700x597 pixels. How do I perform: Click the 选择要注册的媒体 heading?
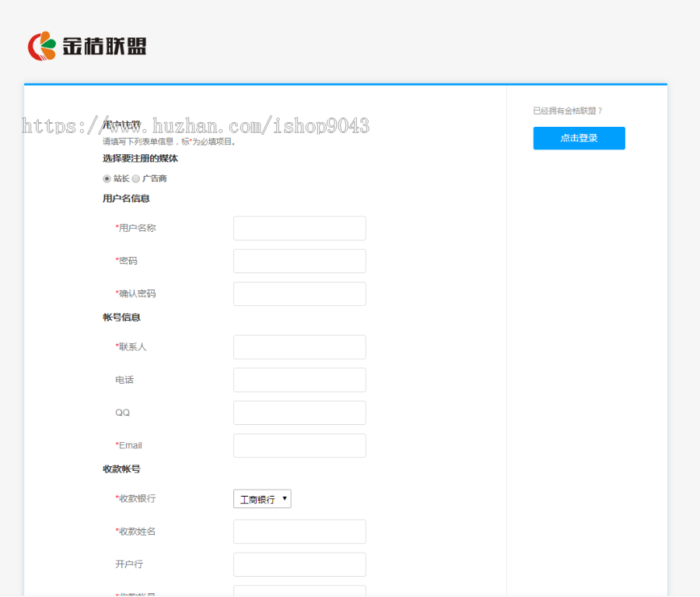click(140, 159)
